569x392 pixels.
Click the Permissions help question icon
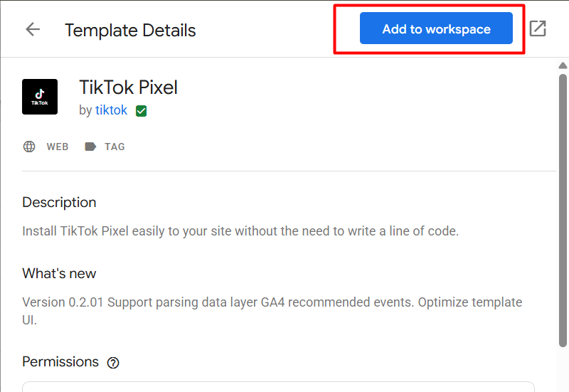[x=113, y=363]
